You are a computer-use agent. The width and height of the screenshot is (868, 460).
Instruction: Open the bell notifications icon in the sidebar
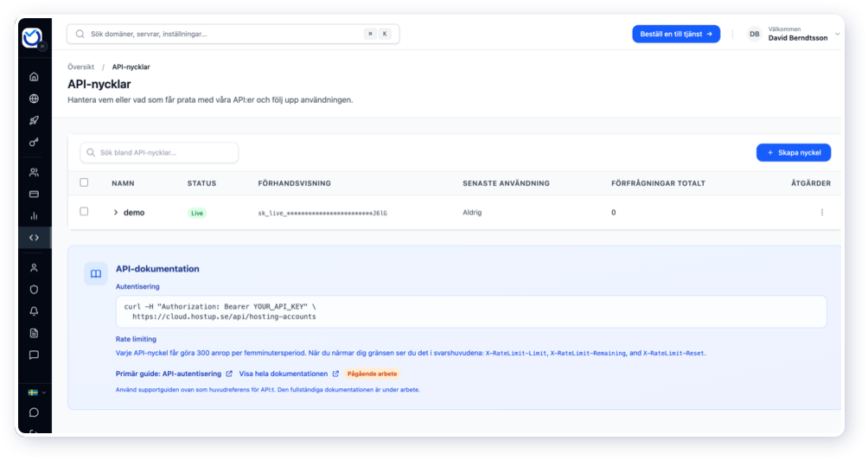click(x=34, y=311)
